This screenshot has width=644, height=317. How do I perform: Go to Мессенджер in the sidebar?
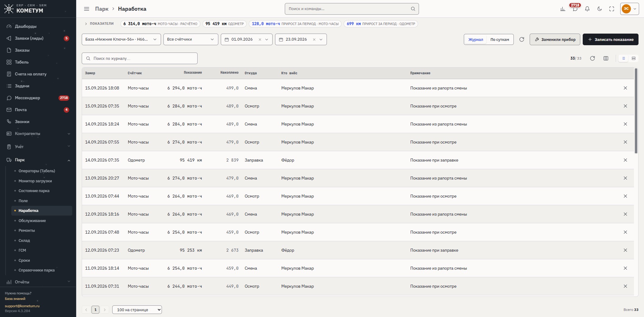pos(38,98)
